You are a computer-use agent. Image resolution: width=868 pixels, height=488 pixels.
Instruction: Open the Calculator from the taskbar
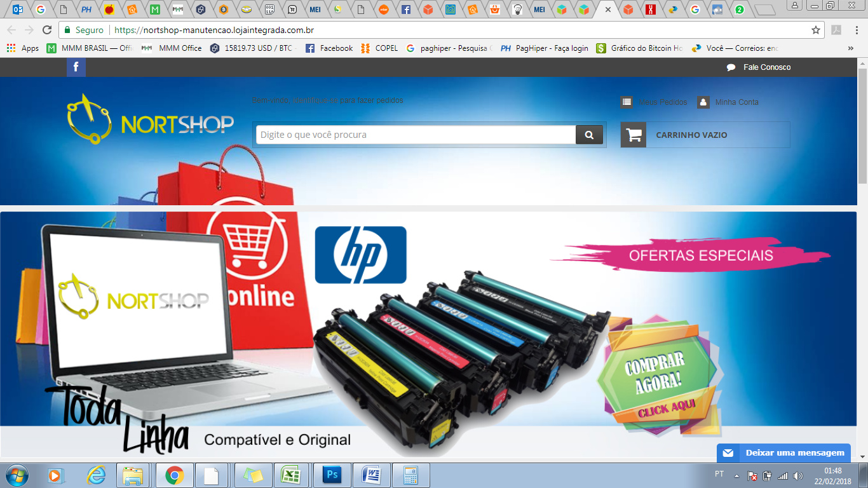click(411, 475)
